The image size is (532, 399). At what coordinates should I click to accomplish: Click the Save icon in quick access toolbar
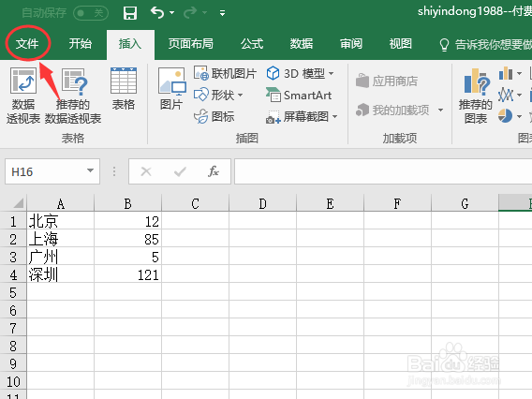(130, 13)
